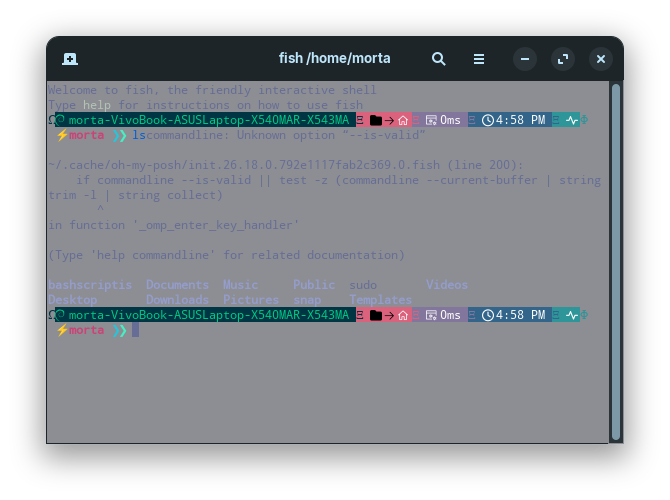
Task: Click the '0ms' execution time in bottom prompt
Action: pos(450,315)
